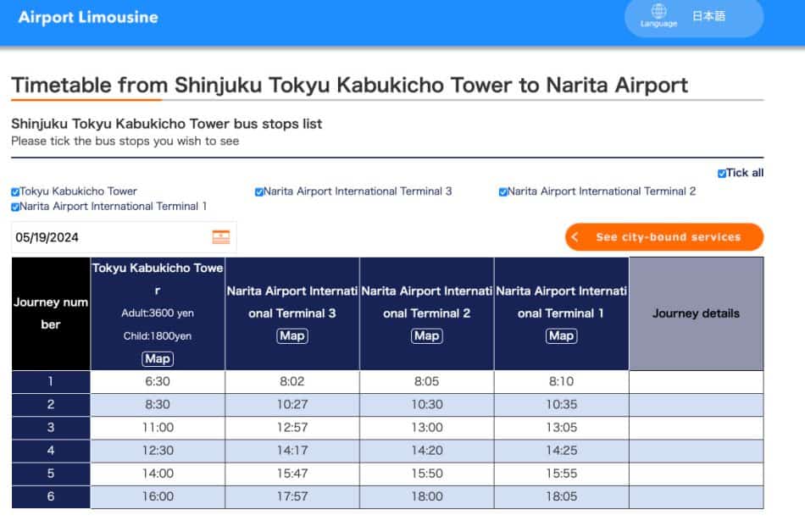Click See city-bound services button

point(663,237)
